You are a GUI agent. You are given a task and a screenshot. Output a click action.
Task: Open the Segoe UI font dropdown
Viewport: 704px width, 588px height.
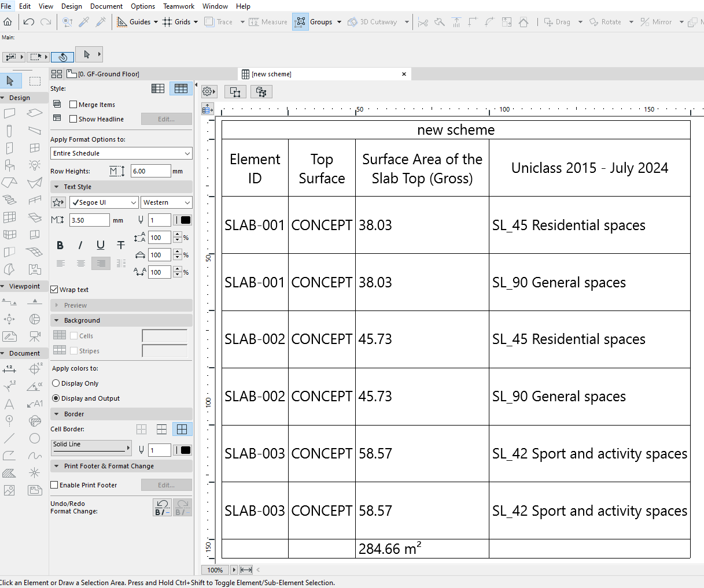click(103, 202)
